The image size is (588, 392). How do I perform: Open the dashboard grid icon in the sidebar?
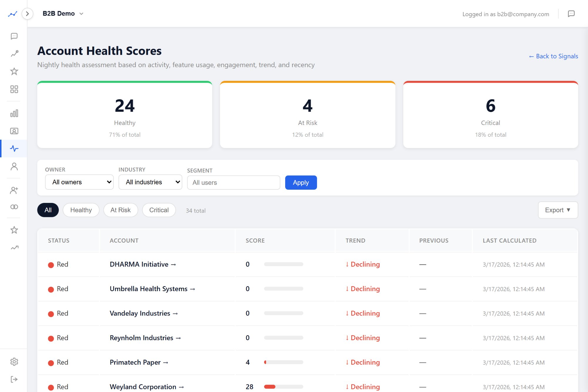[14, 89]
